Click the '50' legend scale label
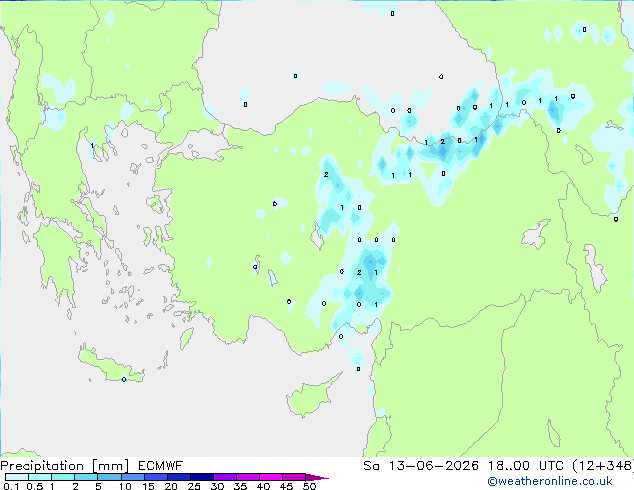The image size is (634, 490). [309, 486]
